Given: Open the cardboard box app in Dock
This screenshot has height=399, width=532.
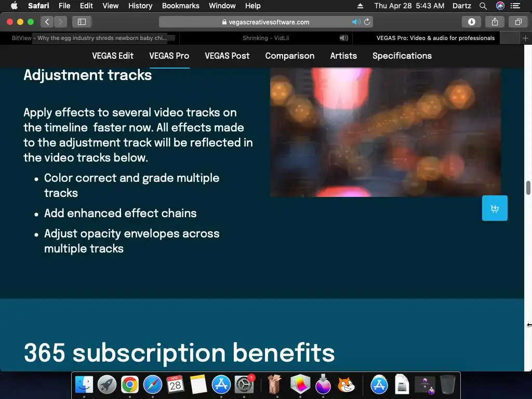Looking at the screenshot, I should click(274, 385).
